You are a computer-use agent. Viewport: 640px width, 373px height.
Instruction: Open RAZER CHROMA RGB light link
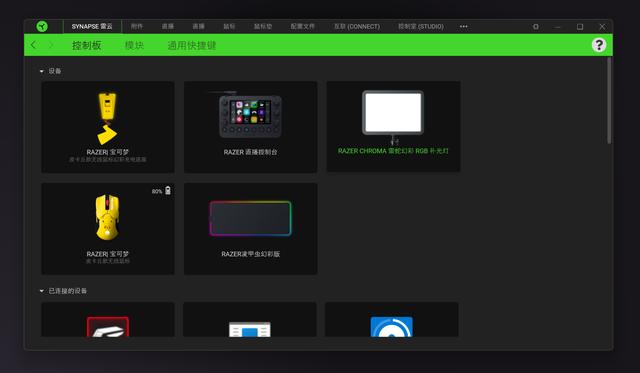393,151
